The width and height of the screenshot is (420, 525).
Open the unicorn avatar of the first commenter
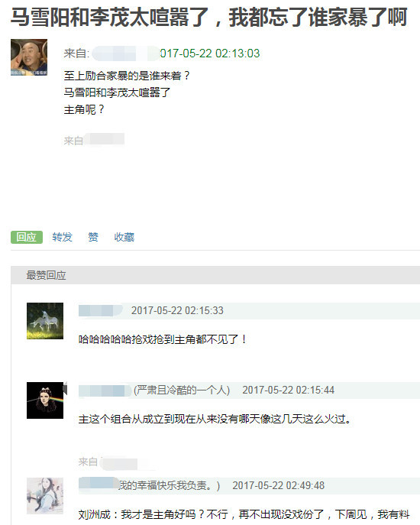click(45, 321)
